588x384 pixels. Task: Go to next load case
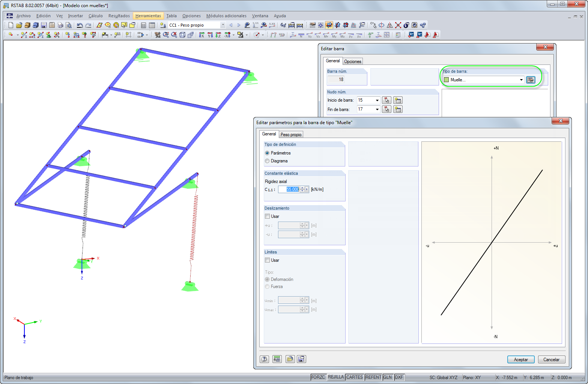pyautogui.click(x=239, y=25)
